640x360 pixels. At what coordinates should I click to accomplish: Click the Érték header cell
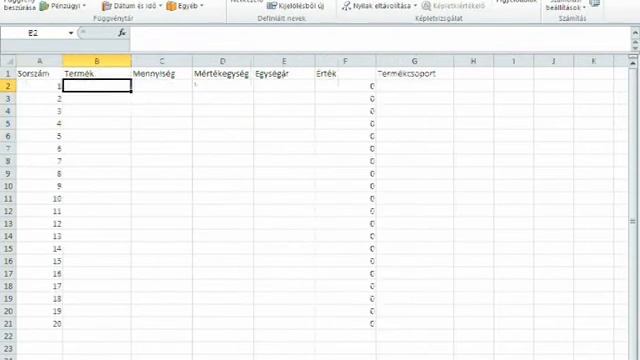coord(345,73)
